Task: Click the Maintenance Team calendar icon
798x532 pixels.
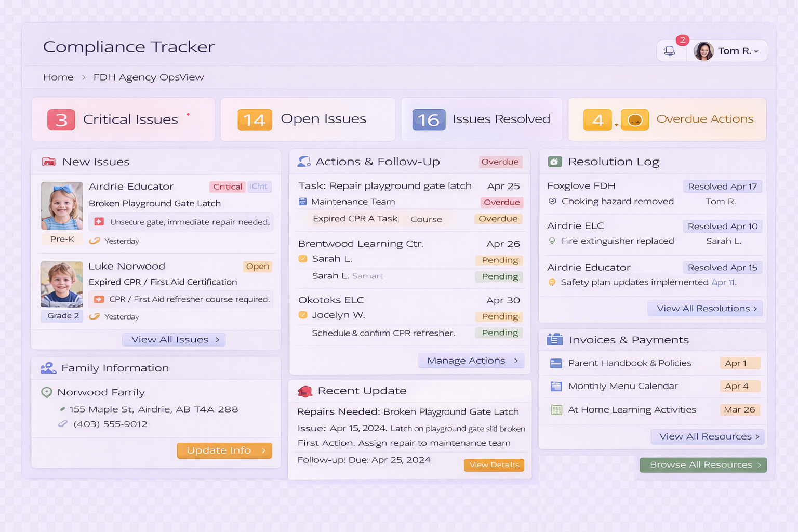Action: click(x=303, y=202)
